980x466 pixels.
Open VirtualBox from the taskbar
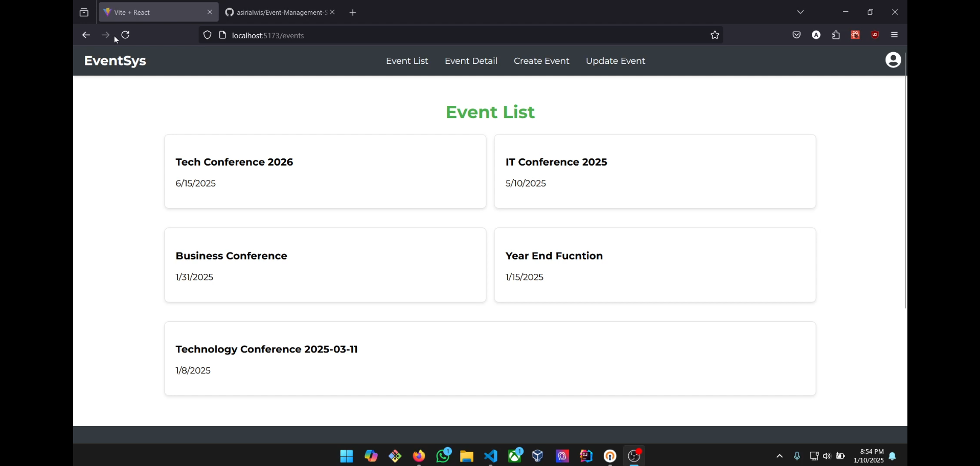[538, 456]
